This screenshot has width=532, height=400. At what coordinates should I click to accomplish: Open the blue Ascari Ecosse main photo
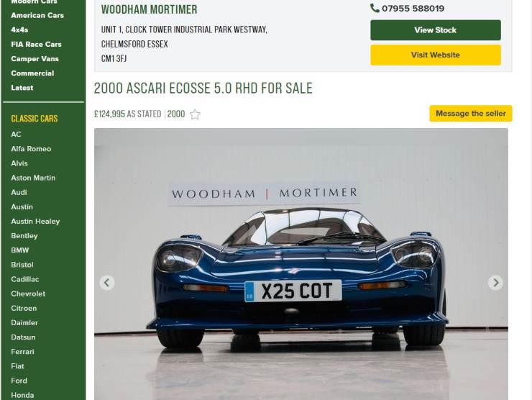pos(301,264)
